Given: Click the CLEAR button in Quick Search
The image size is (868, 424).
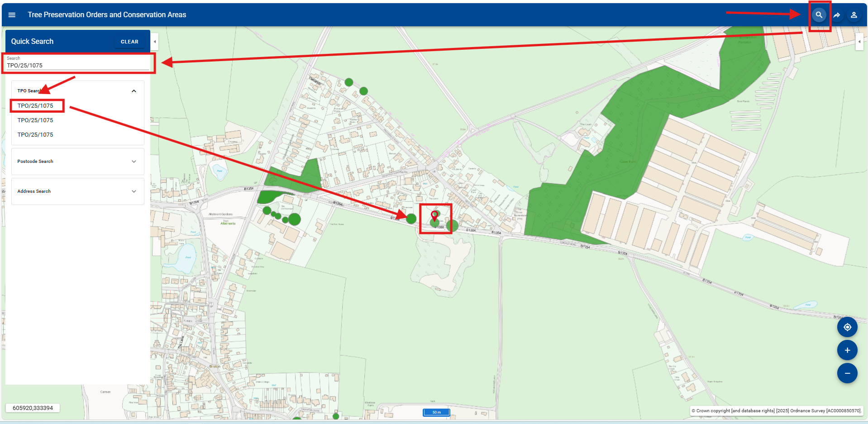Looking at the screenshot, I should coord(129,41).
